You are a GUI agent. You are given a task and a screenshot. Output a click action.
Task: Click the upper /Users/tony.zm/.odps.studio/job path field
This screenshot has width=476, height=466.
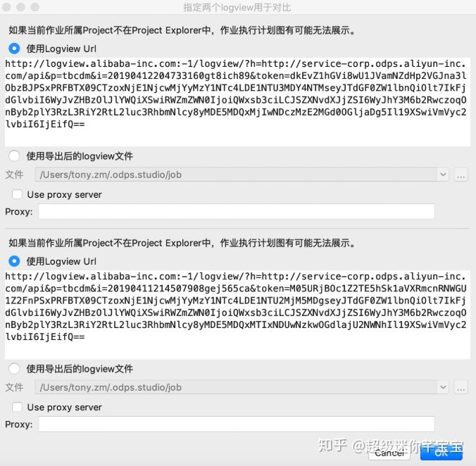[236, 175]
